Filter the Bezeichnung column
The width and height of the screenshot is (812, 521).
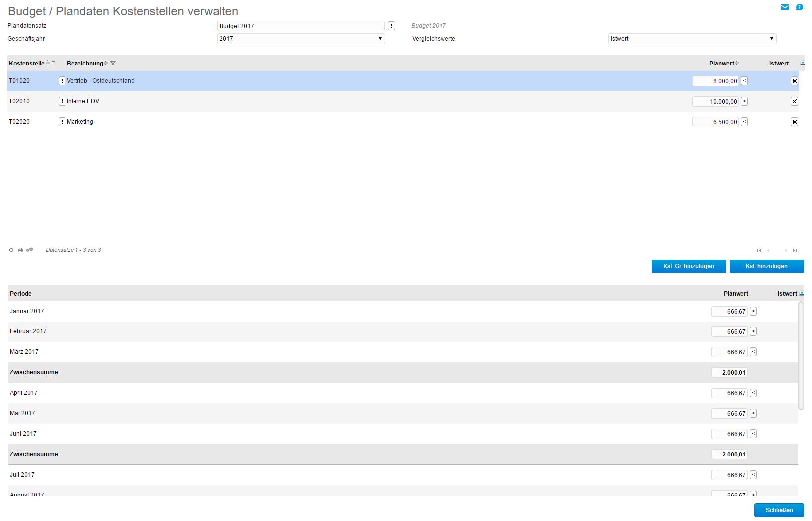click(113, 63)
